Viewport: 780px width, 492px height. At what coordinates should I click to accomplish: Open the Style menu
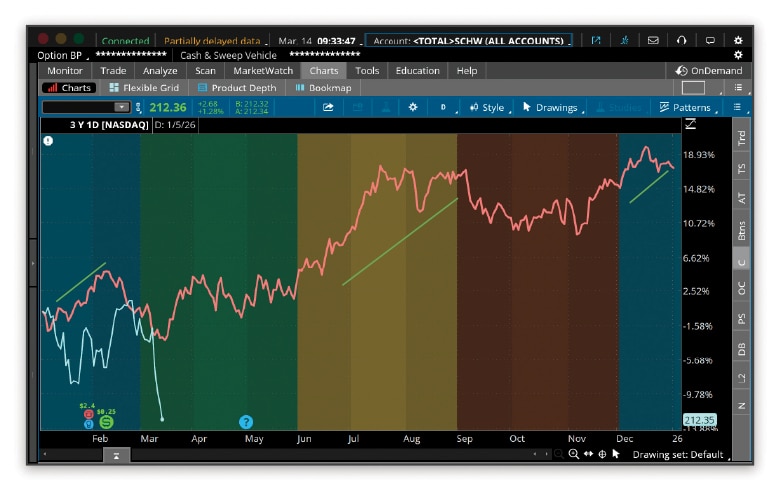488,107
